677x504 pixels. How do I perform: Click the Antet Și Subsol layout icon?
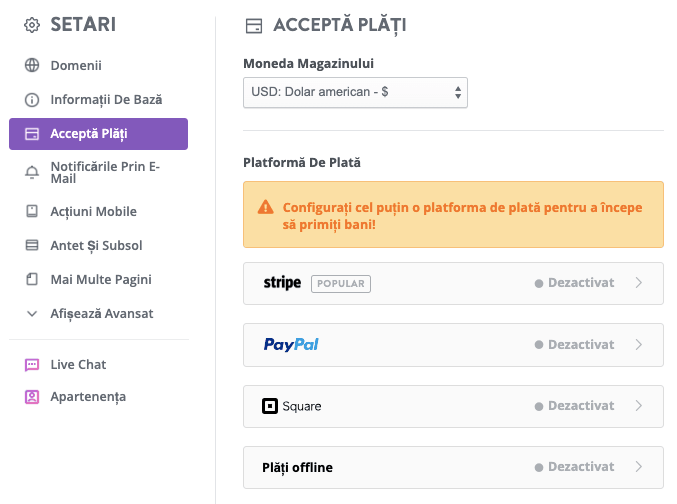[32, 245]
